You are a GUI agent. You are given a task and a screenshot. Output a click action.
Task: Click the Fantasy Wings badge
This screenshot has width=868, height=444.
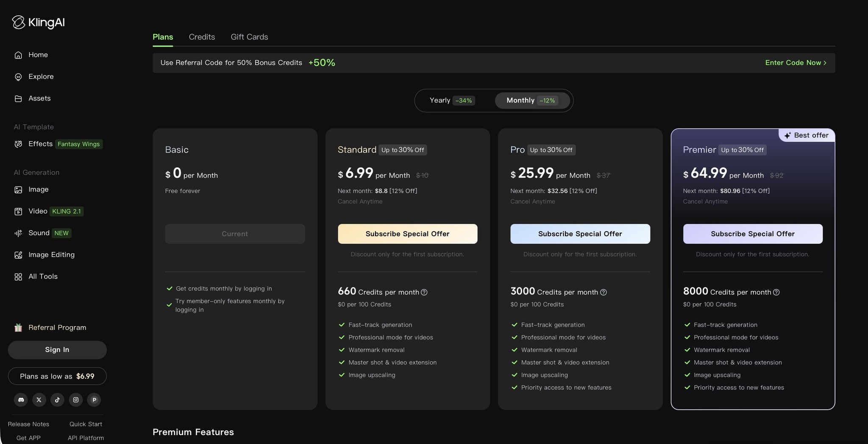tap(79, 144)
